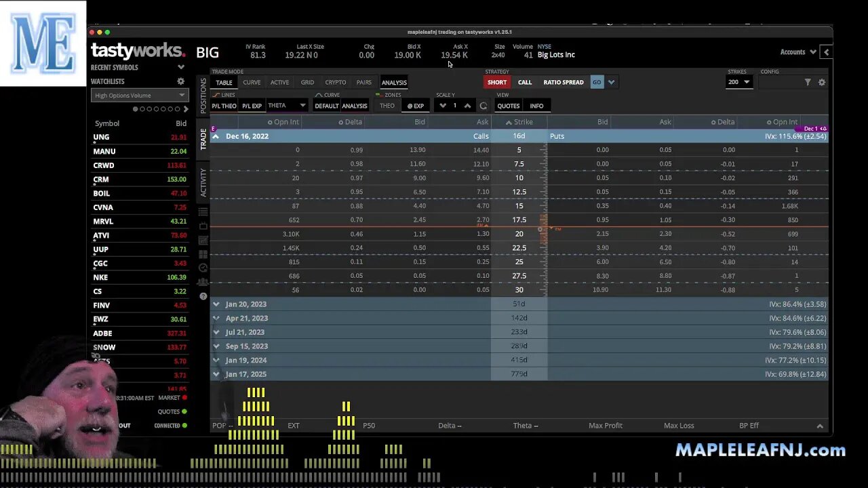This screenshot has height=488, width=868.
Task: Open the ACTIVITY vertical tab
Action: [x=203, y=182]
